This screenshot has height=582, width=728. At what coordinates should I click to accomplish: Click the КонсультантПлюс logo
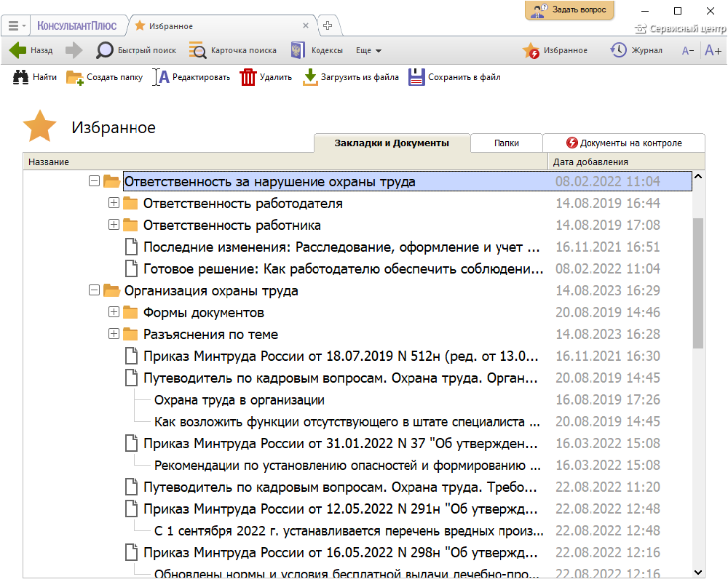pos(76,25)
